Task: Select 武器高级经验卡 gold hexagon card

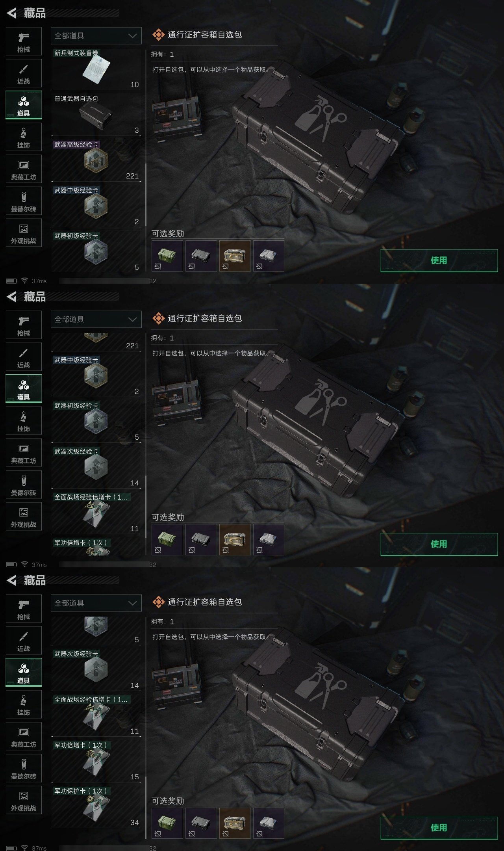Action: point(96,161)
